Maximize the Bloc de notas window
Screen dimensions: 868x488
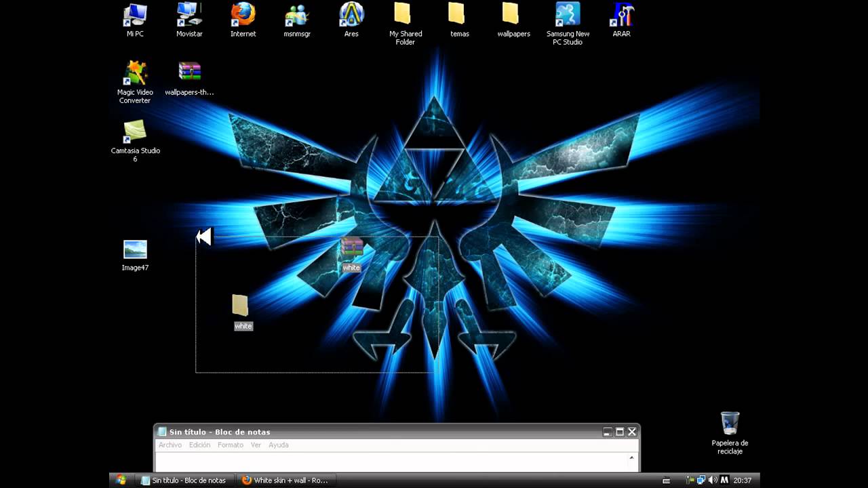[x=620, y=432]
